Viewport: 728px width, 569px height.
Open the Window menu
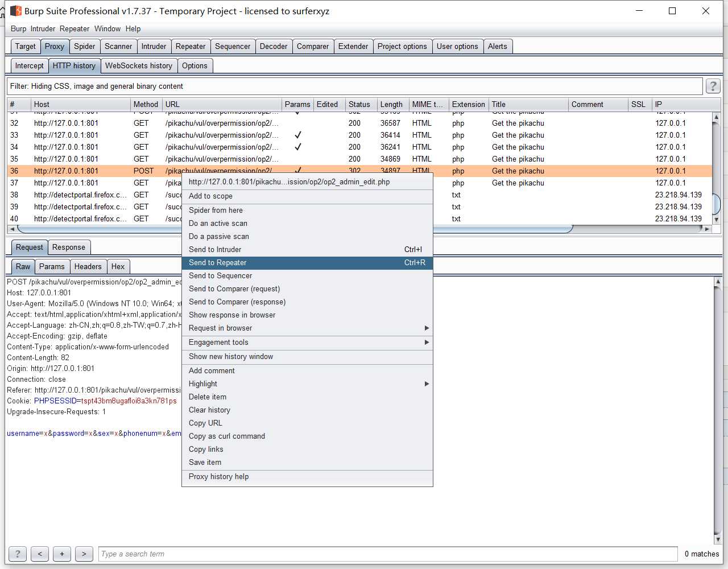coord(107,28)
